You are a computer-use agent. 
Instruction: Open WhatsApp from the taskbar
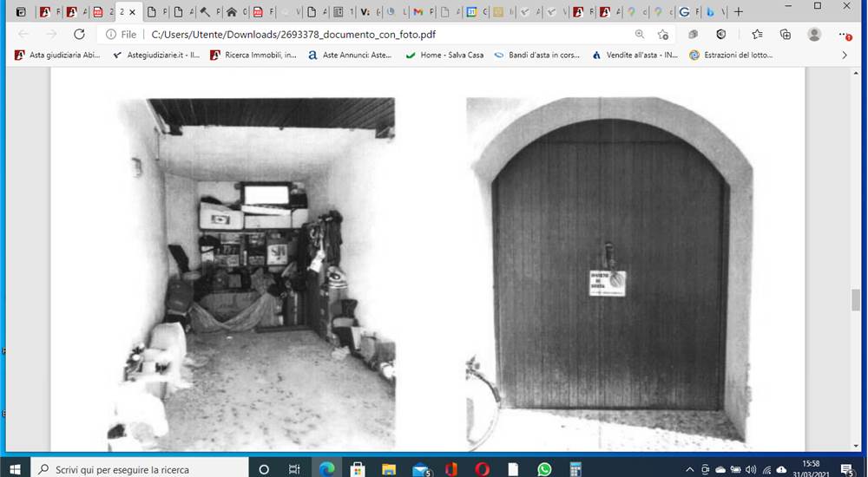coord(545,469)
